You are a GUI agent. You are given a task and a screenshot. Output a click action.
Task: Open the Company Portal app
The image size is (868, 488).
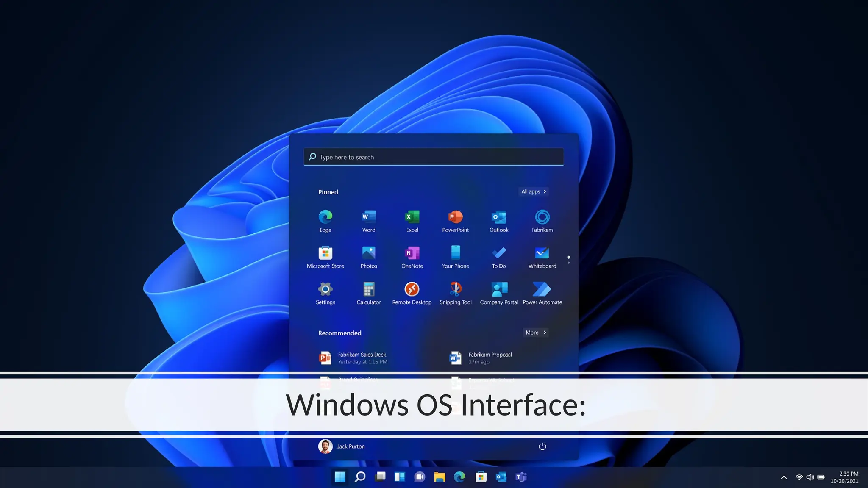499,294
